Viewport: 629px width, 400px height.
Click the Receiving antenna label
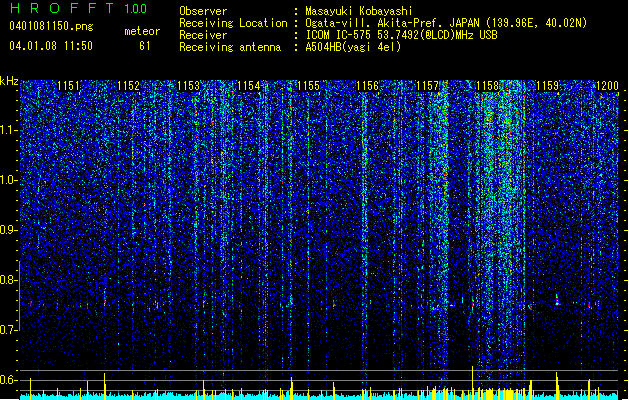230,47
